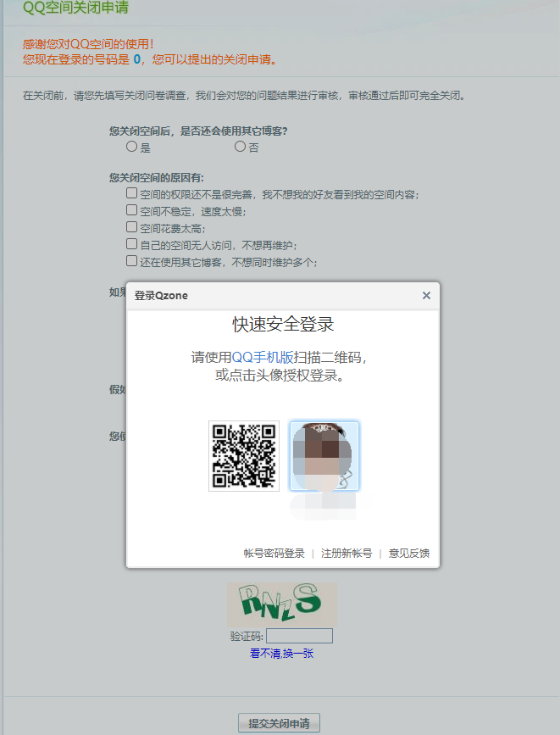Check the 空间的权限还不是很完善 reason checkbox

pyautogui.click(x=131, y=193)
